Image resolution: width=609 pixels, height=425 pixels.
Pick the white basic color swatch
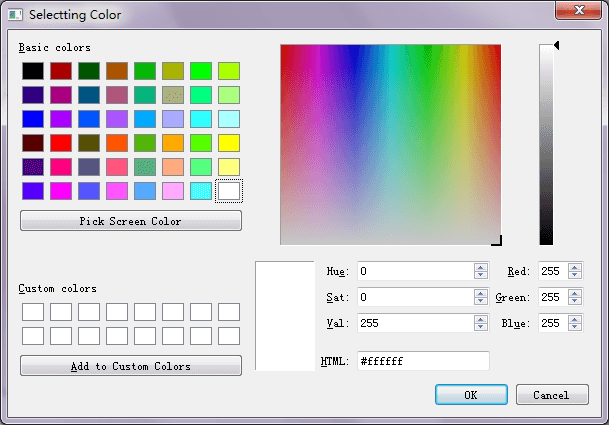click(229, 190)
